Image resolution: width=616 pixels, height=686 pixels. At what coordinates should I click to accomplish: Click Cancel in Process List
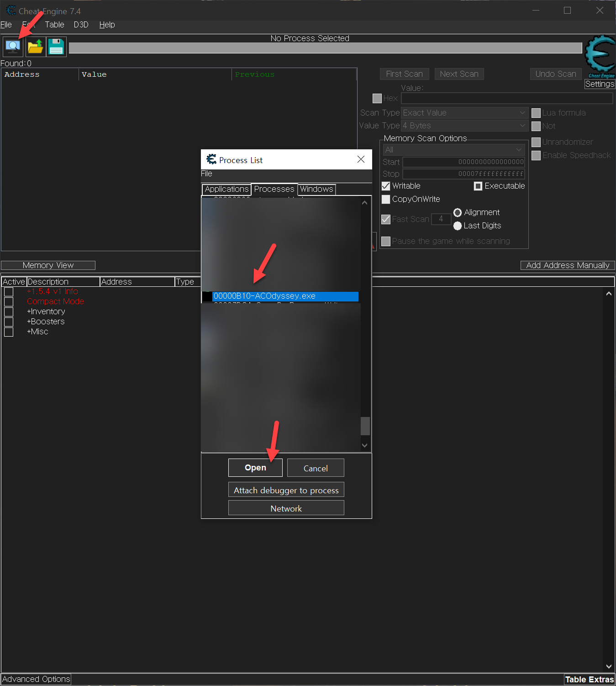(316, 468)
